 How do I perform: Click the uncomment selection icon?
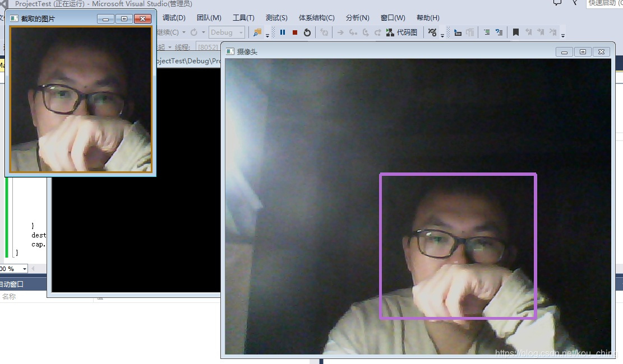(x=499, y=32)
